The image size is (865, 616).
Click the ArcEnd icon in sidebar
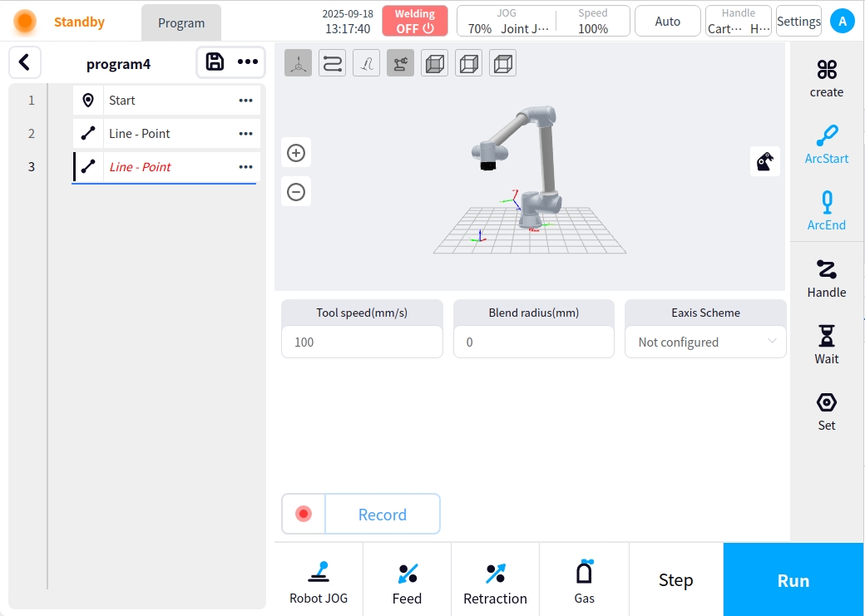tap(826, 209)
